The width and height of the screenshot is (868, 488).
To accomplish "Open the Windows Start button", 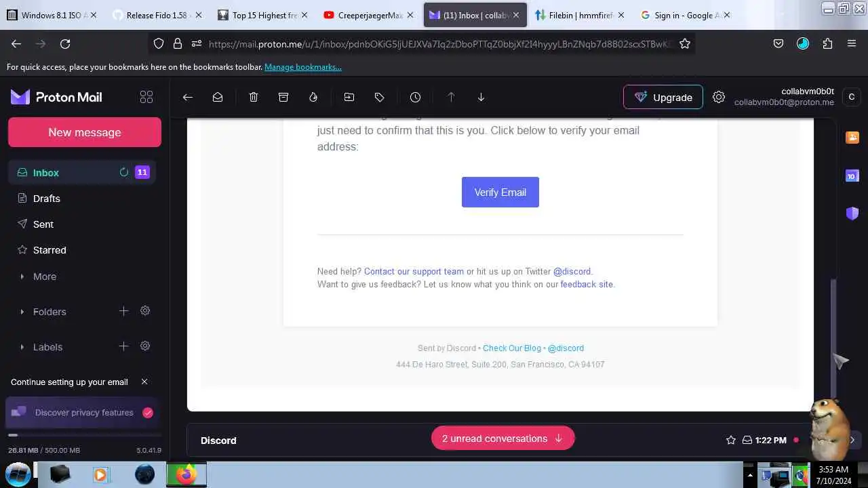I will (x=18, y=474).
